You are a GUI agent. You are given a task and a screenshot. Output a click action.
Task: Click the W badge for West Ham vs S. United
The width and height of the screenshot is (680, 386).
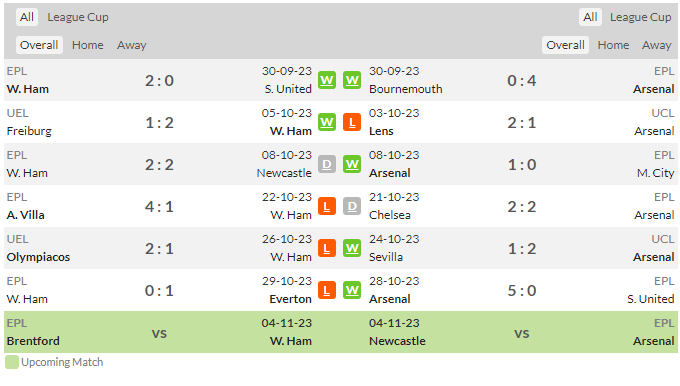[x=327, y=80]
